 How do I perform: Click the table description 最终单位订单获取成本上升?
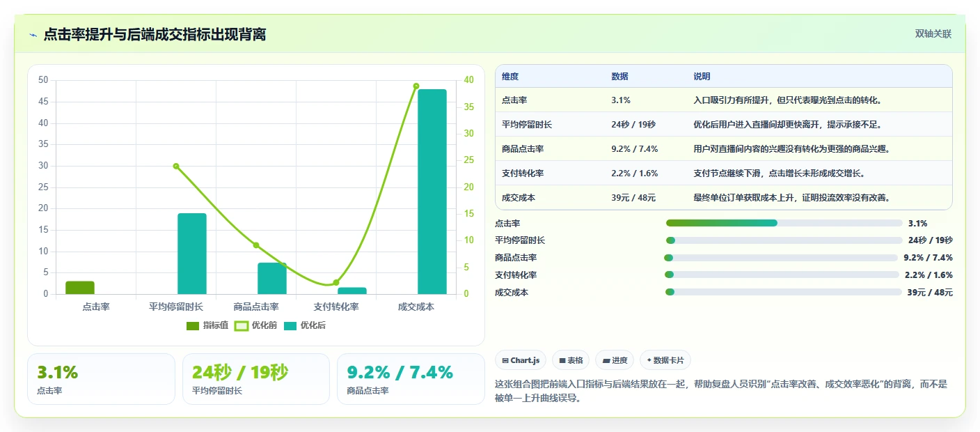coord(792,198)
